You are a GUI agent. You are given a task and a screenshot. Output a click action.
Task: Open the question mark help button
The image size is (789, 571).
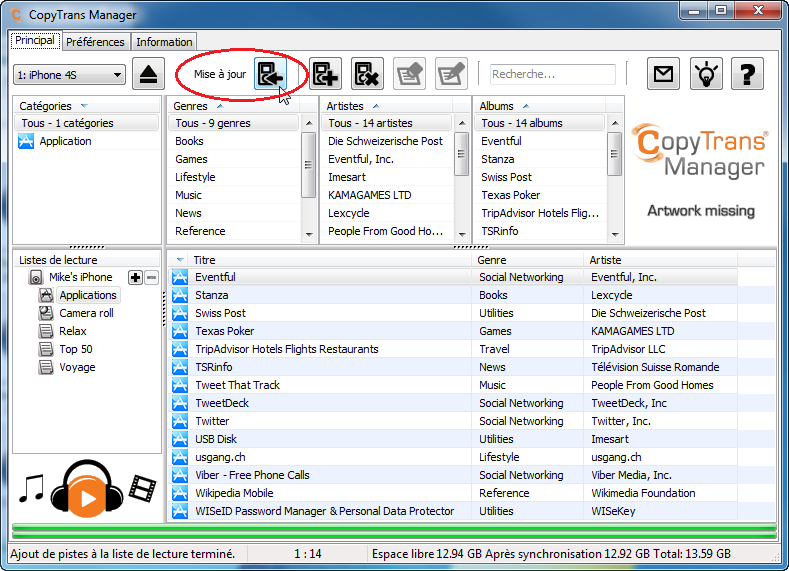747,74
